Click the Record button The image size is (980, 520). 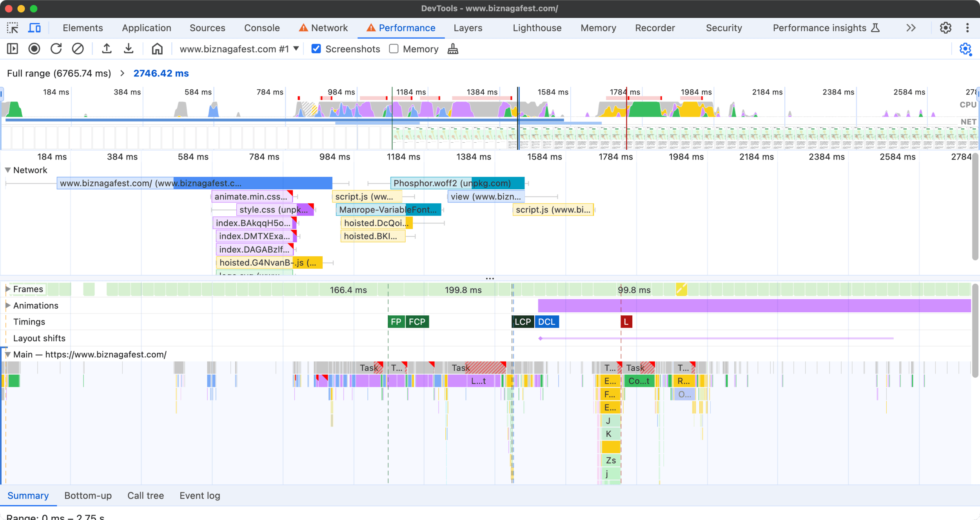point(34,49)
